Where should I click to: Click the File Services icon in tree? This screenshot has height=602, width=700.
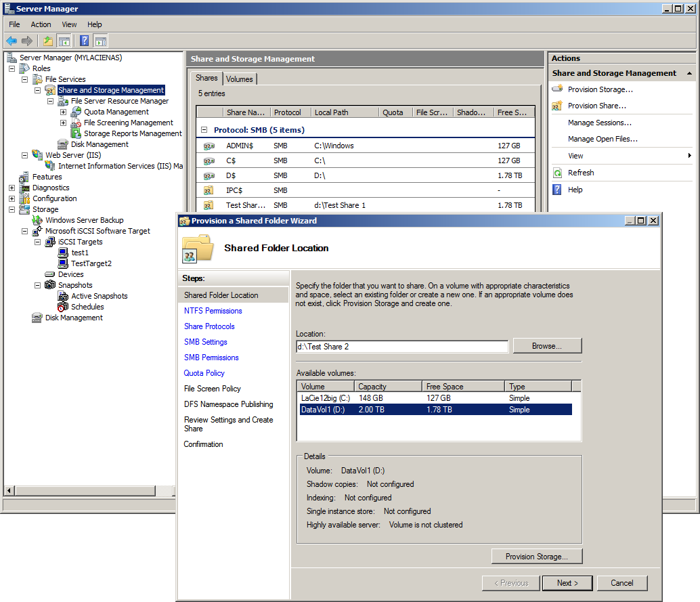click(37, 79)
